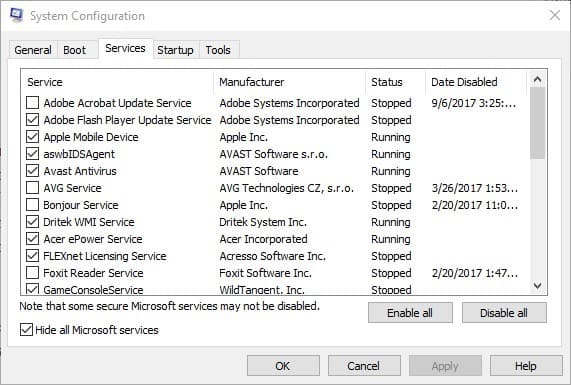Toggle the GameConsoleService checkbox
The image size is (571, 385).
pos(32,289)
